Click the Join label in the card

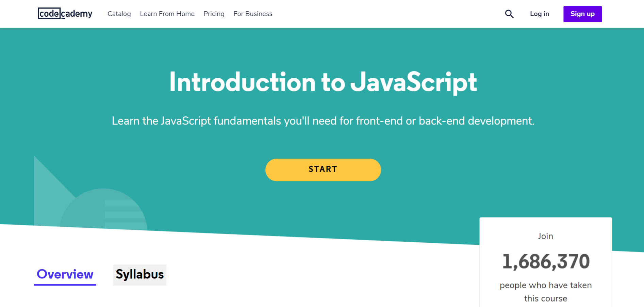[546, 236]
